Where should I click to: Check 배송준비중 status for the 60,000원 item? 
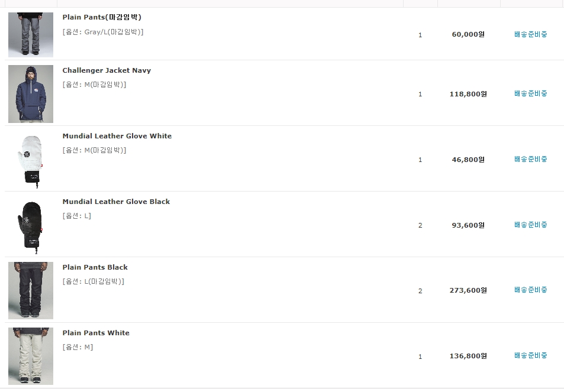(530, 34)
